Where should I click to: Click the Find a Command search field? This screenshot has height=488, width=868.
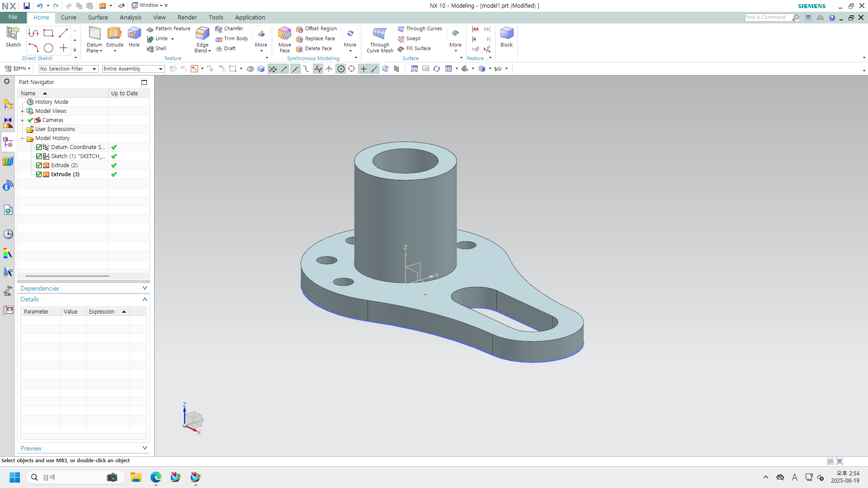point(767,17)
